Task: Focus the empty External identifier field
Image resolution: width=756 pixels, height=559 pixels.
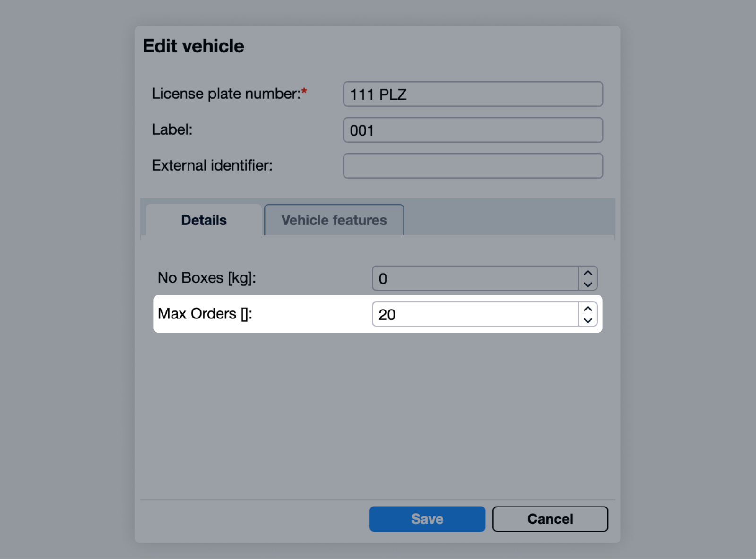Action: (x=472, y=166)
